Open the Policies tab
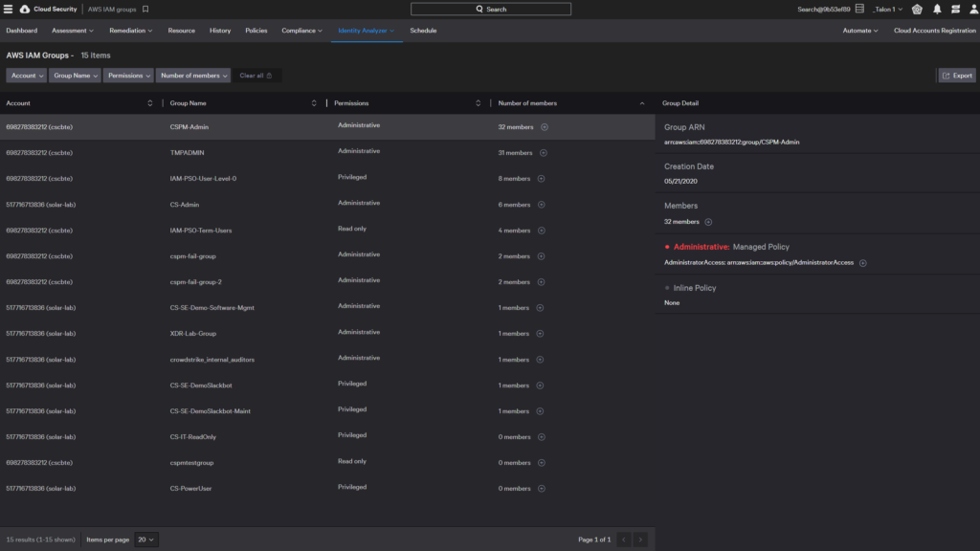The width and height of the screenshot is (980, 551). pos(256,31)
